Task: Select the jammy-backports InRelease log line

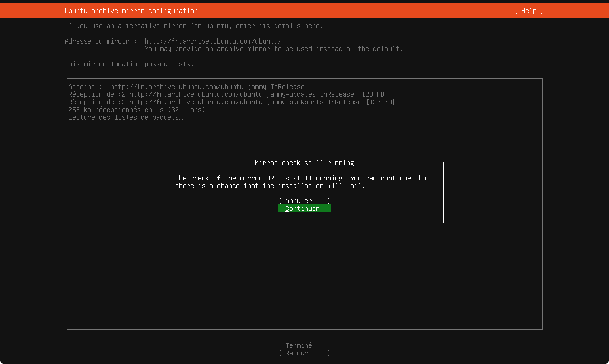Action: [231, 102]
